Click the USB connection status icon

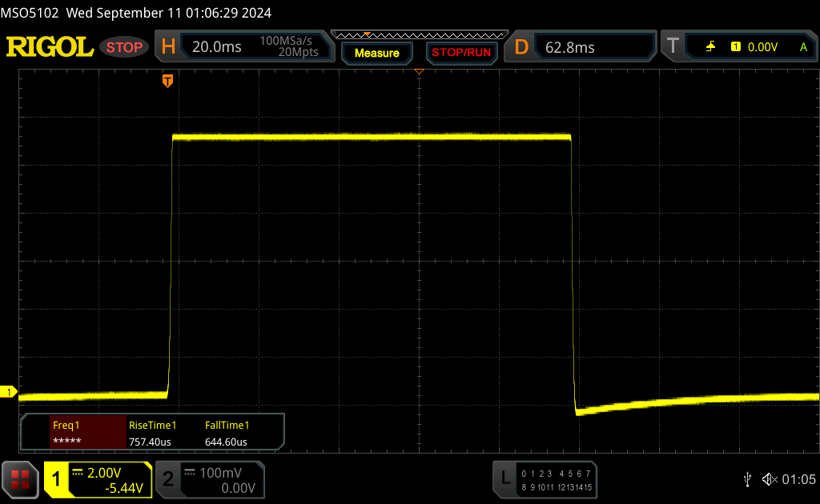coord(747,479)
